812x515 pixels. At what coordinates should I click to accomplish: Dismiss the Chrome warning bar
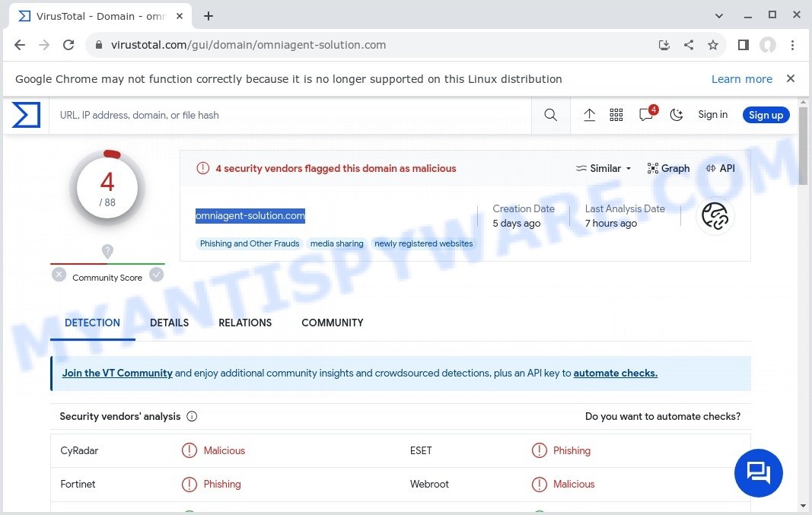[x=790, y=78]
